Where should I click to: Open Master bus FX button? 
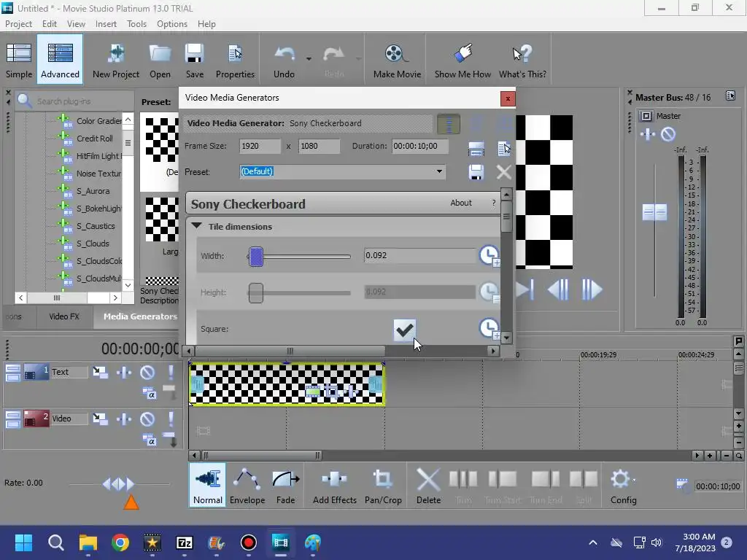[x=648, y=134]
